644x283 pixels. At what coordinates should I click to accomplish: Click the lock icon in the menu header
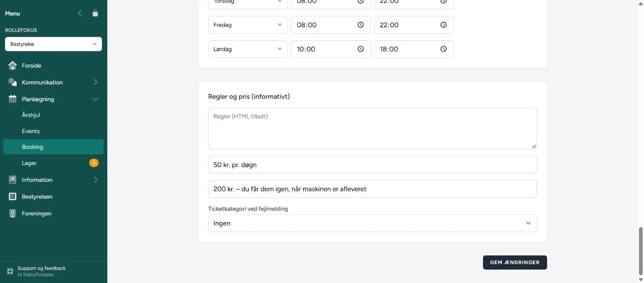95,13
